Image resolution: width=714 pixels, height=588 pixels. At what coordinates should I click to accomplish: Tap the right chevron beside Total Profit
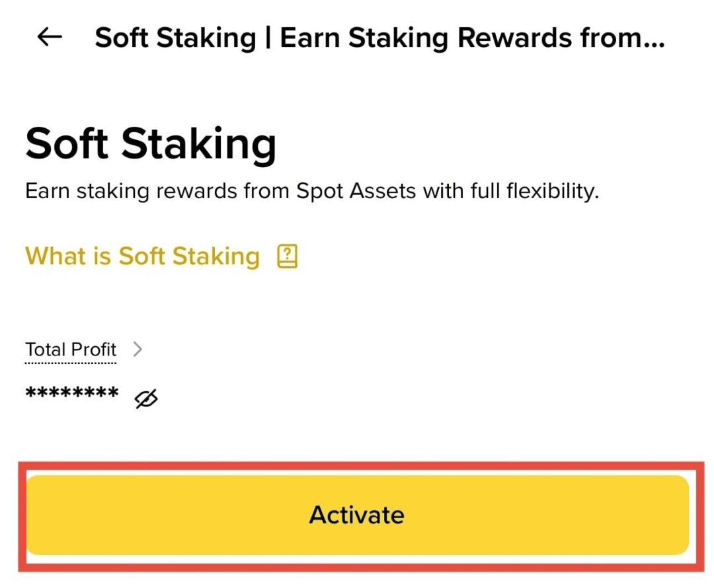pos(138,349)
